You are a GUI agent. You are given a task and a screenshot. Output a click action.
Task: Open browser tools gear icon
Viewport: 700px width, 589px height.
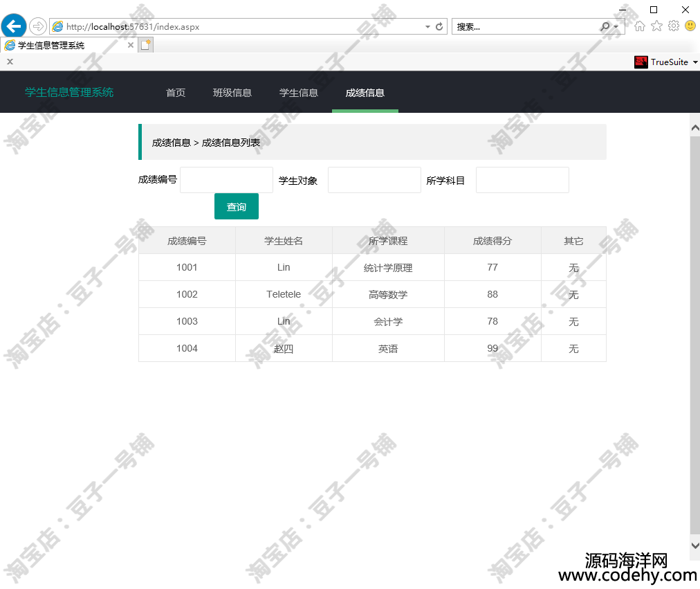(674, 26)
